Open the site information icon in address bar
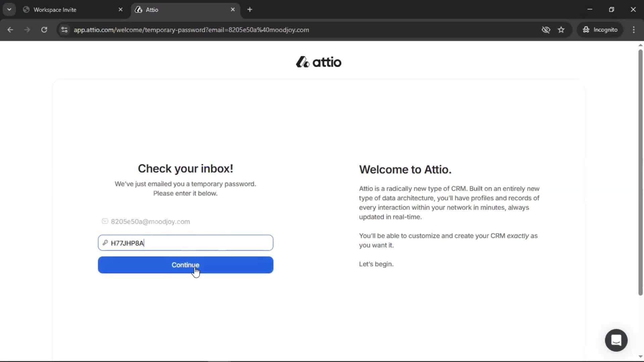This screenshot has height=362, width=644. (x=64, y=30)
